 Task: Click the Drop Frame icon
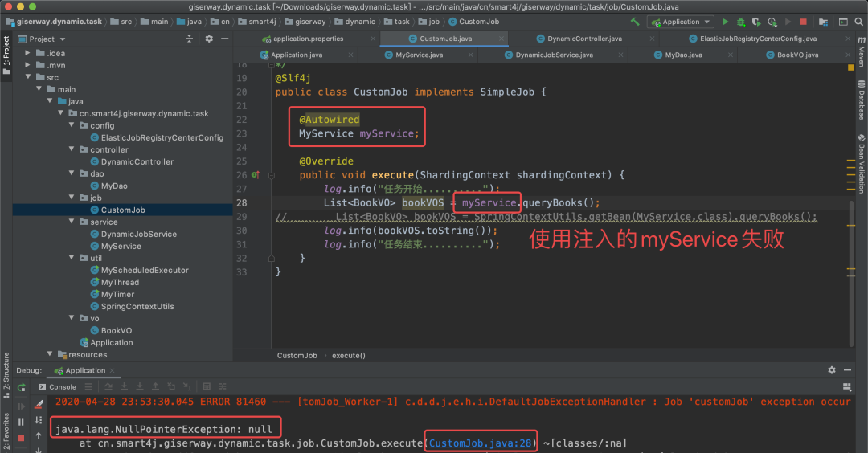click(172, 386)
